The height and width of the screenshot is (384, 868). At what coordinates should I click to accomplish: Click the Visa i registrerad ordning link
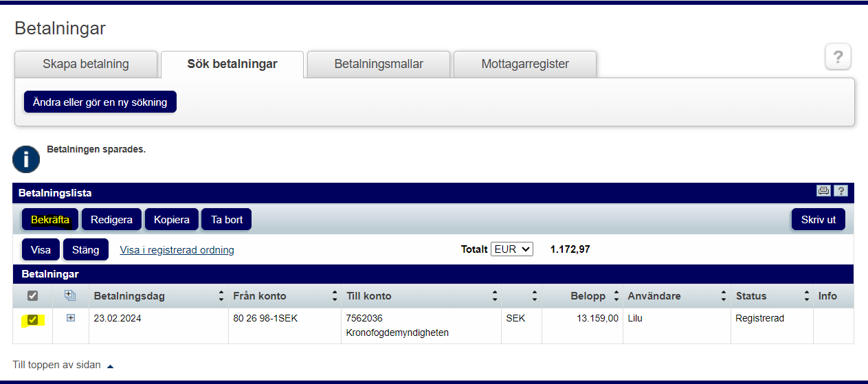point(177,250)
